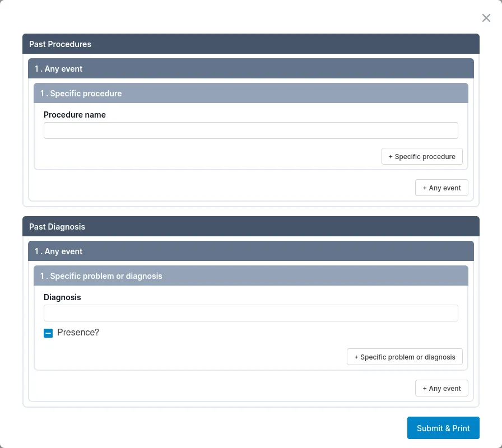Select the Past Procedures section header
The height and width of the screenshot is (448, 502).
pyautogui.click(x=250, y=44)
